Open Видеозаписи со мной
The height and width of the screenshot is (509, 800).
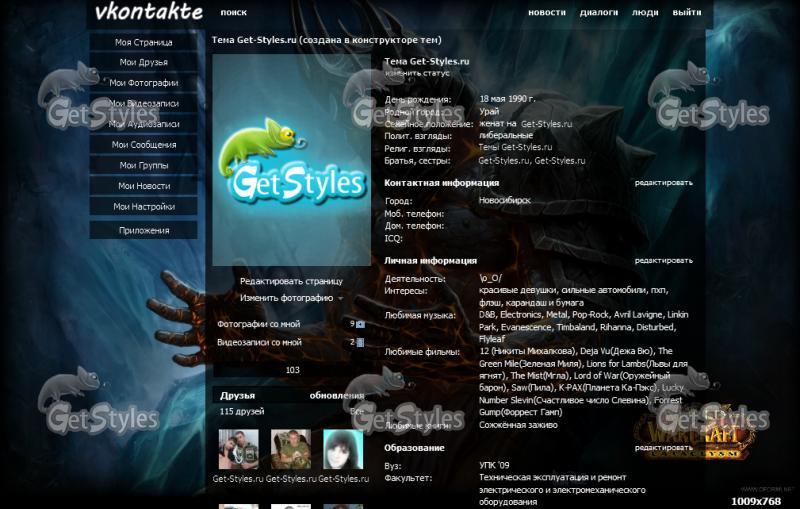coord(259,342)
